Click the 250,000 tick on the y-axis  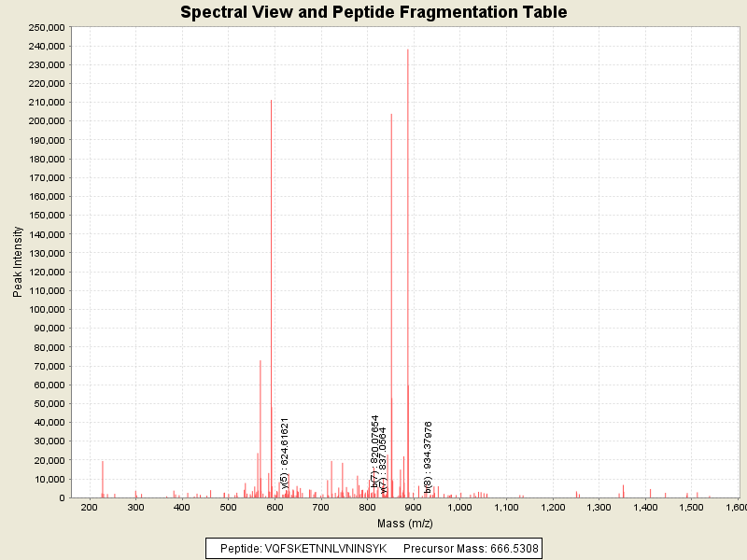(45, 27)
